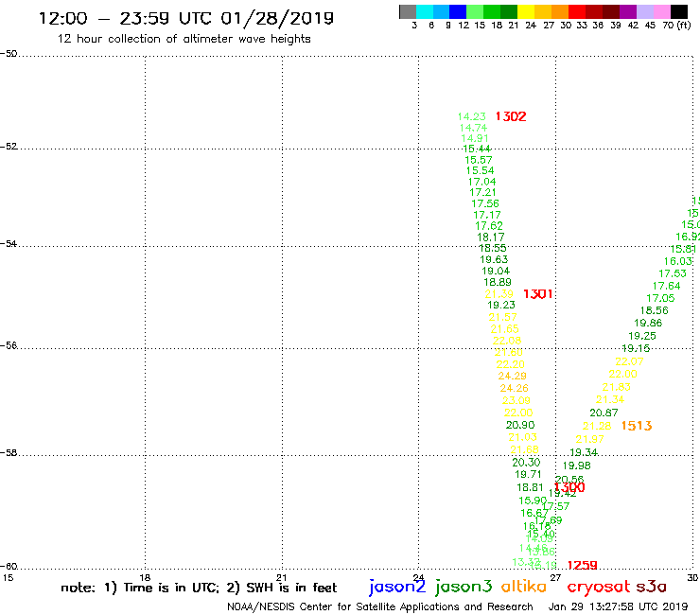Click the orange altika legend label
700x615 pixels.
524,587
